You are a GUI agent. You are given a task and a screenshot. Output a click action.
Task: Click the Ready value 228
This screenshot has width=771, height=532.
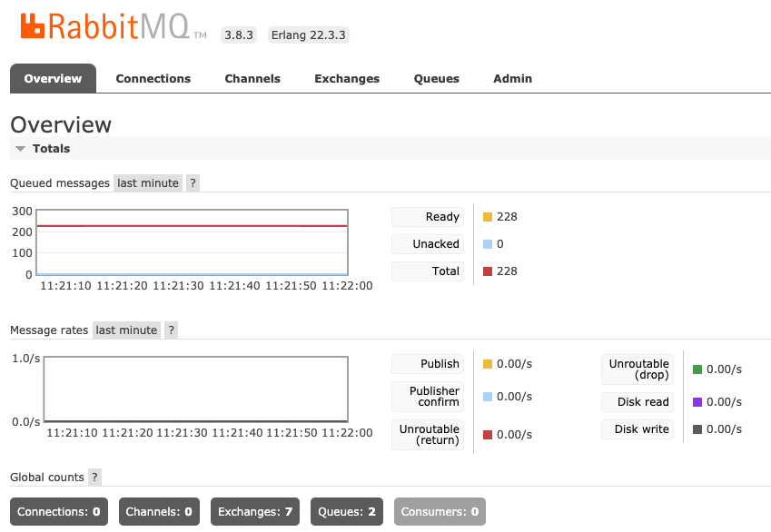point(507,217)
